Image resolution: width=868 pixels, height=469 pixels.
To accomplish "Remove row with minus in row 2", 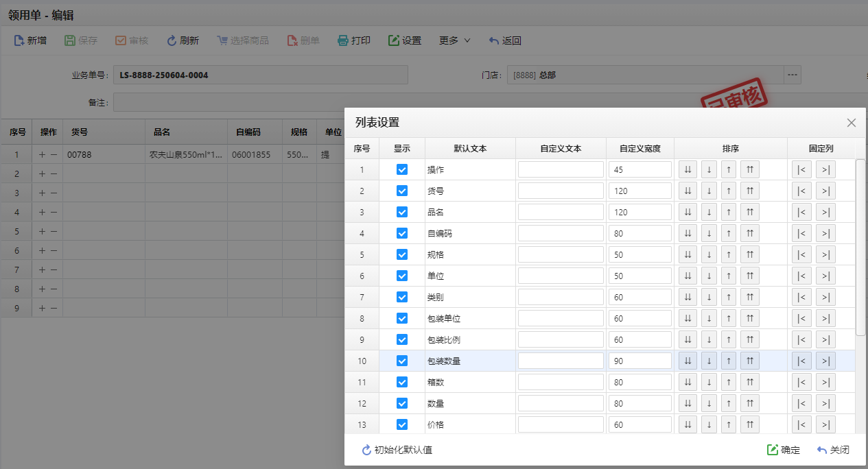I will pos(54,174).
